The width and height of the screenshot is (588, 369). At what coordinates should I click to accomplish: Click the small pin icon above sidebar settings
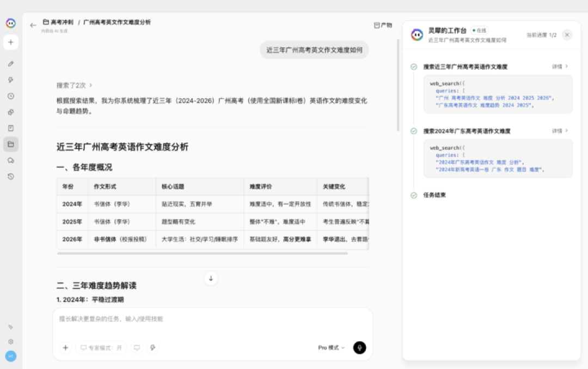[x=11, y=327]
